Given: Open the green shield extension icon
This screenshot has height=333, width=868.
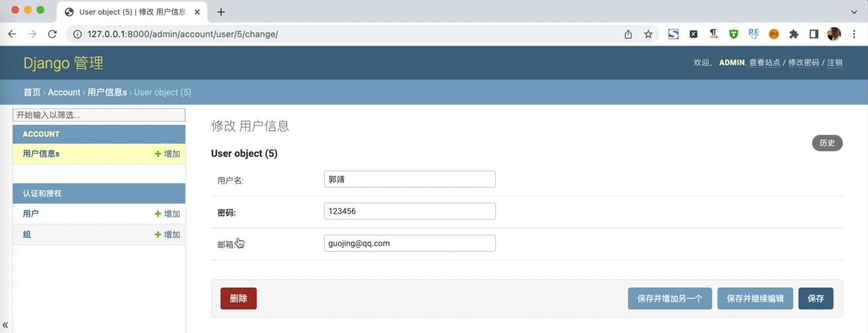Looking at the screenshot, I should coord(734,34).
